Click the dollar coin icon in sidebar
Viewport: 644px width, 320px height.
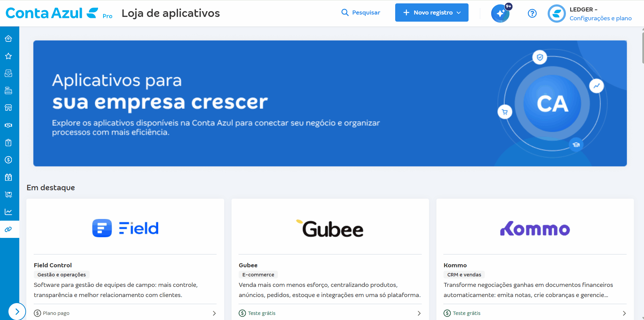[x=8, y=160]
